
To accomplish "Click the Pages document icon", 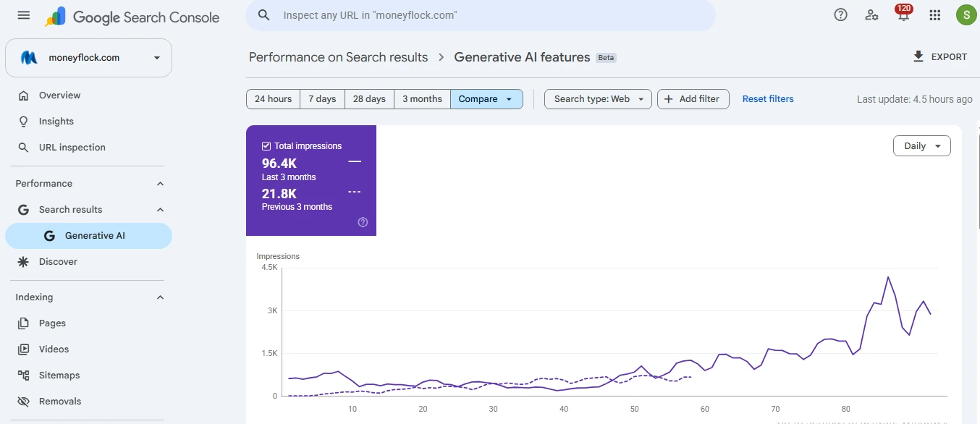I will [24, 323].
